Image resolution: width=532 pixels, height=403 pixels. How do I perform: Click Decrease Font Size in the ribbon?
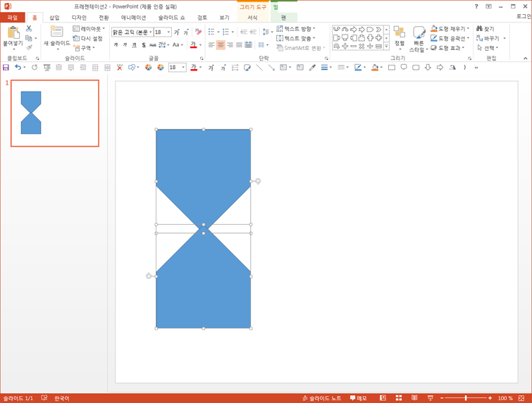pos(186,32)
